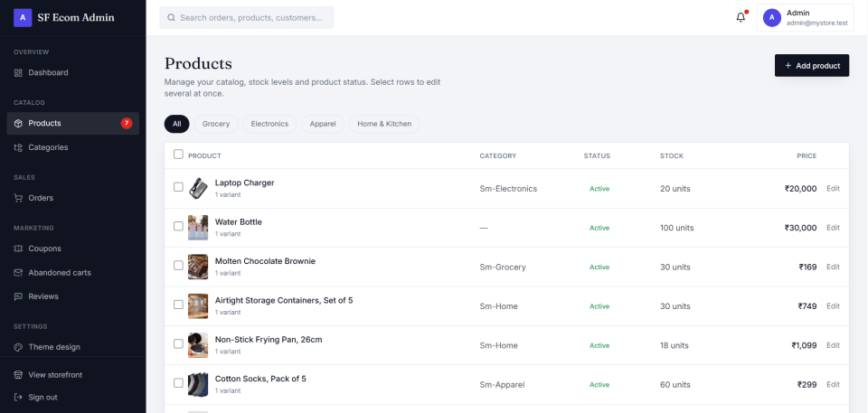Click the View storefront shop icon
Image resolution: width=868 pixels, height=413 pixels.
coord(18,375)
